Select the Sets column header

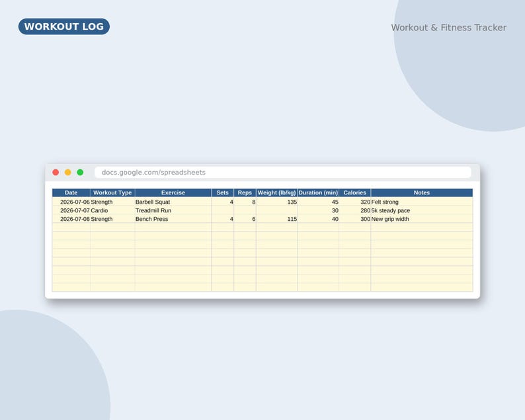[222, 192]
